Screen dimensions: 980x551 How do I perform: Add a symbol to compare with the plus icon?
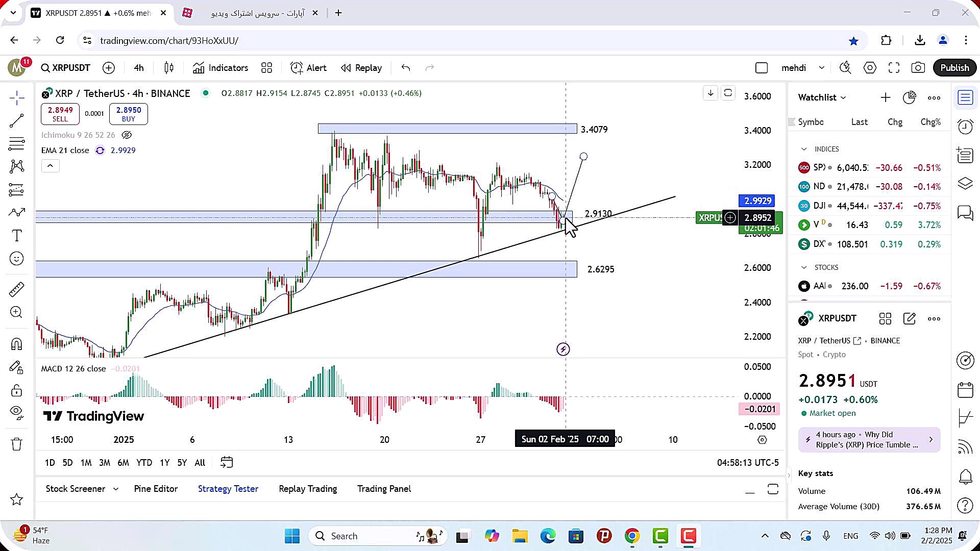[109, 68]
